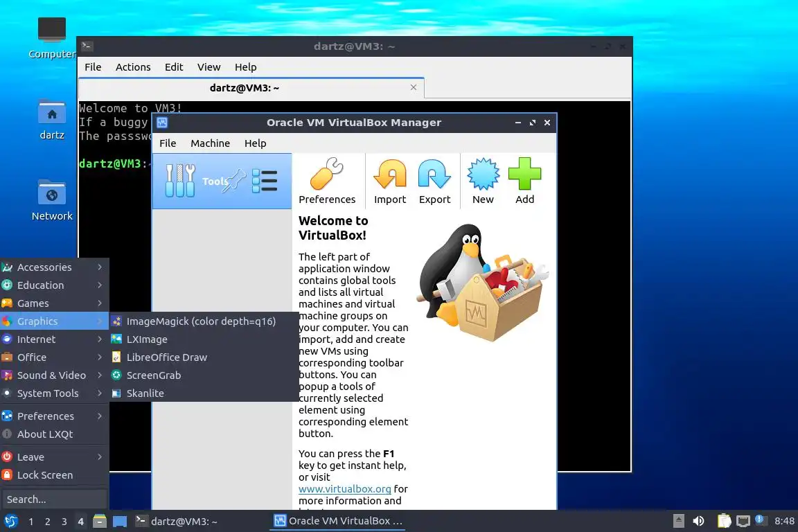Minimize the VirtualBox Manager window
Viewport: 798px width, 532px height.
point(518,123)
